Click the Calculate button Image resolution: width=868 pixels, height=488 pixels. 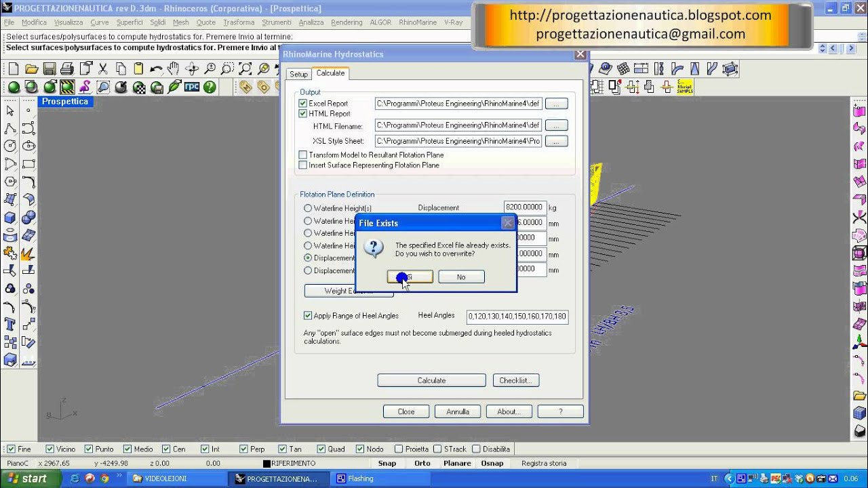click(431, 380)
